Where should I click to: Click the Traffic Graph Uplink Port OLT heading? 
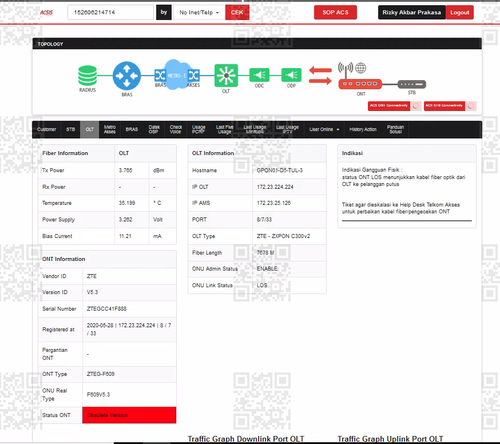pyautogui.click(x=390, y=439)
